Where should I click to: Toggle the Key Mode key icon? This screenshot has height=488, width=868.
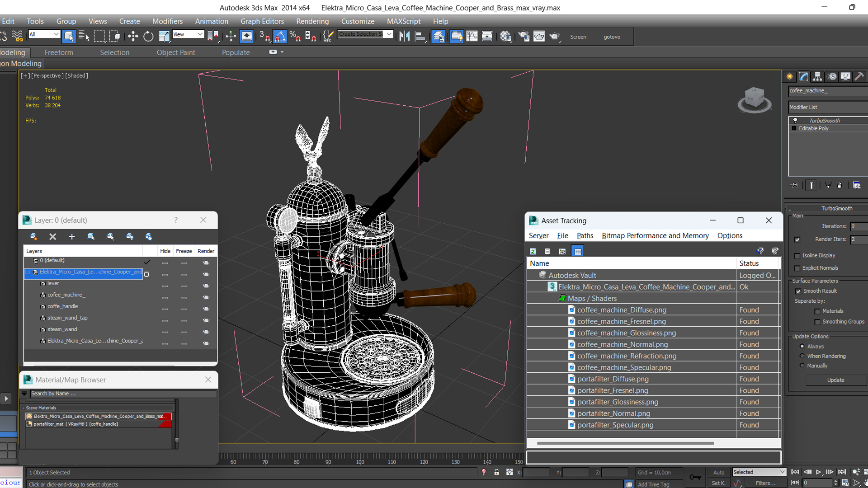click(695, 477)
